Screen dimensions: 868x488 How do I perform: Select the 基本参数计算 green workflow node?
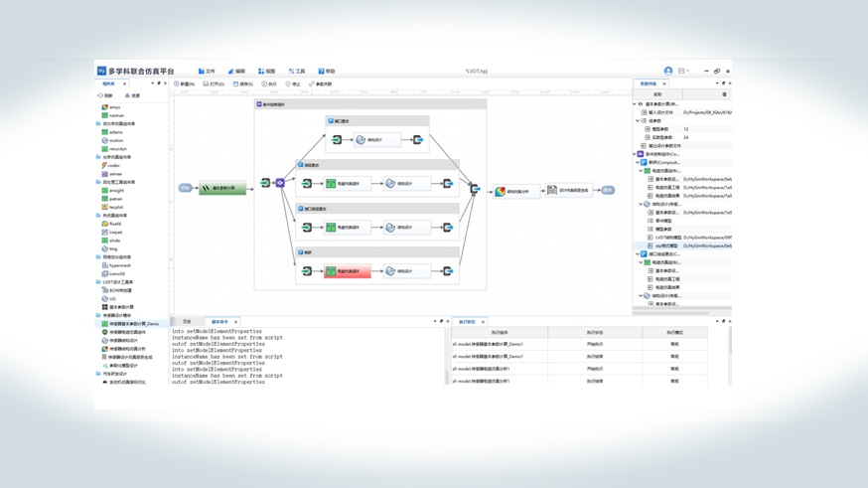coord(221,188)
